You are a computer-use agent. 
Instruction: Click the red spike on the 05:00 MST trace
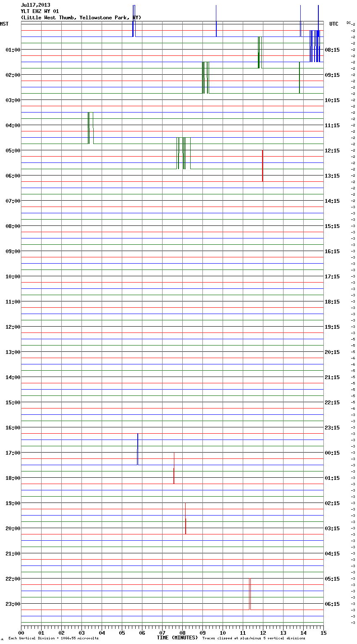coord(262,166)
